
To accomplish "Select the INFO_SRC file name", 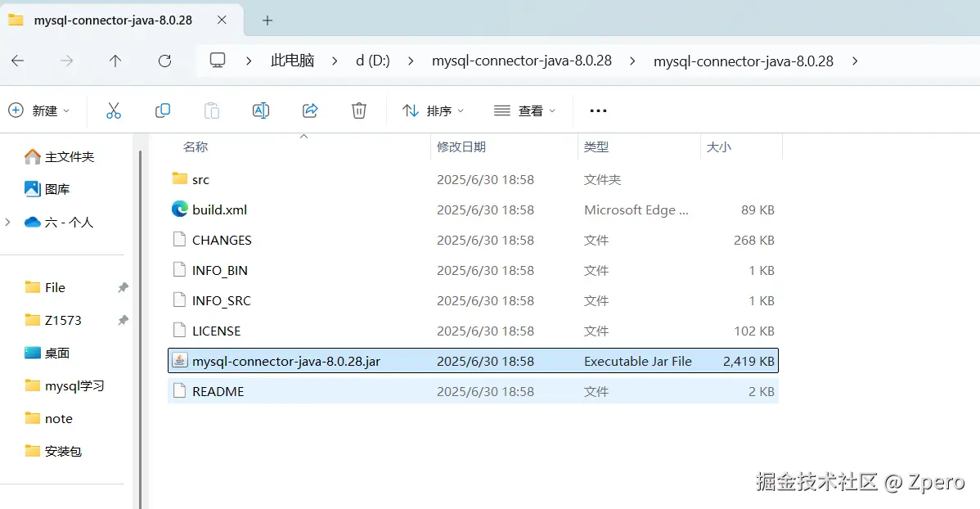I will click(x=221, y=301).
